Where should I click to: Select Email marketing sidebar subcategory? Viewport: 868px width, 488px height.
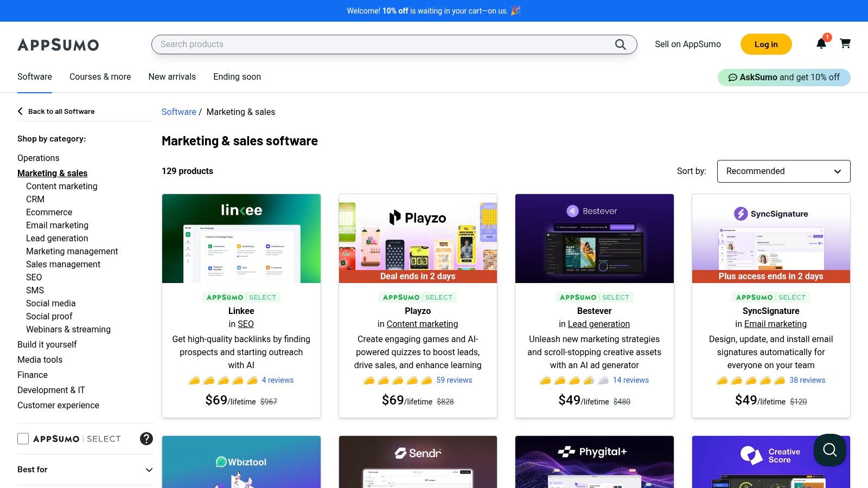58,225
